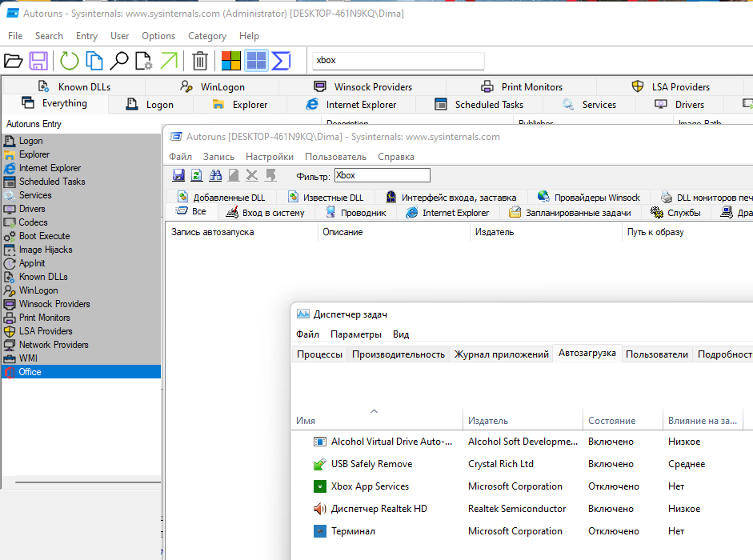The height and width of the screenshot is (560, 753).
Task: Click the Запись автозапуска column header
Action: click(x=241, y=232)
